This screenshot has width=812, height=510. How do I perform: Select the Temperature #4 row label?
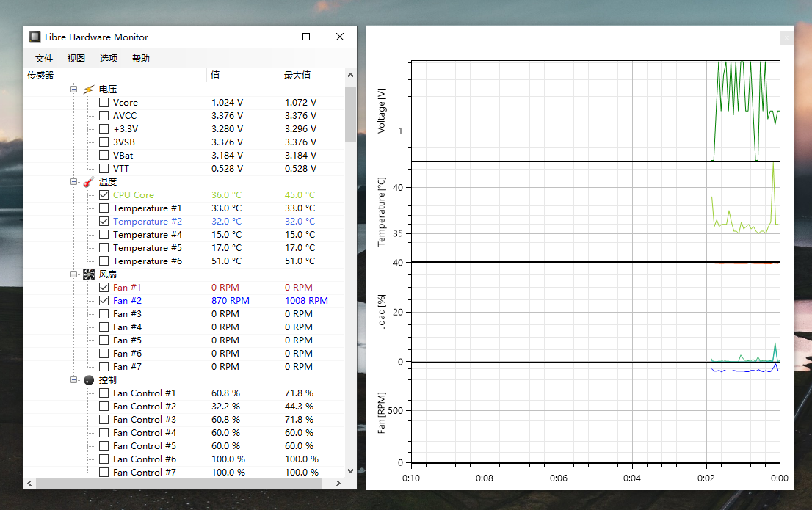pyautogui.click(x=148, y=235)
